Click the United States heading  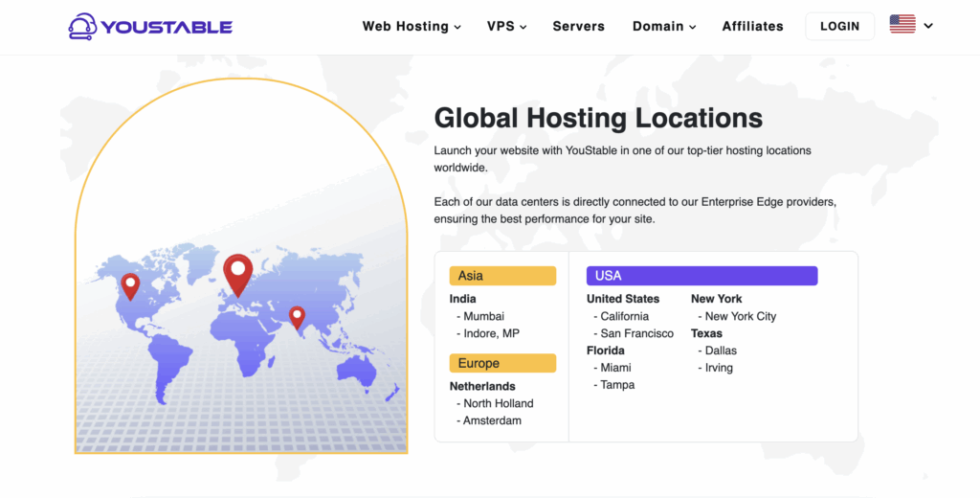(x=622, y=299)
